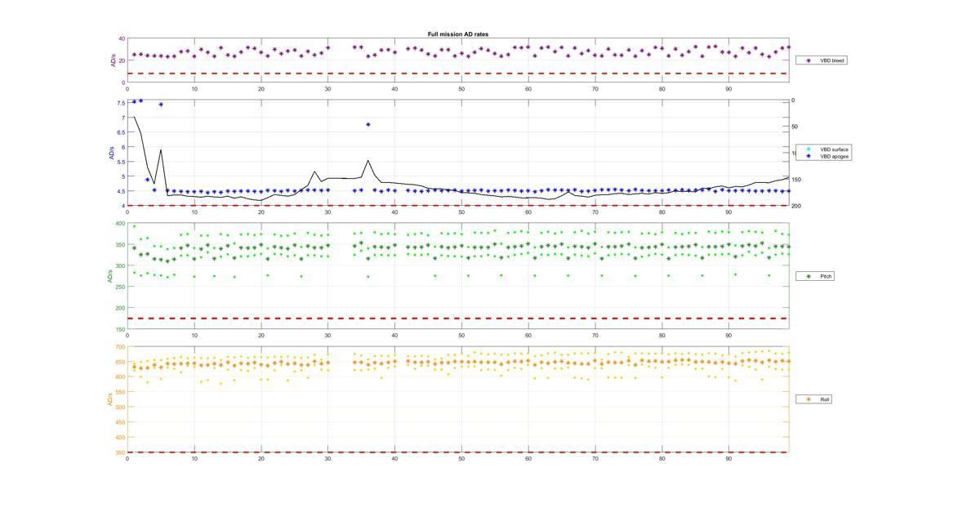980x508 pixels.
Task: Click the orange star marker in Roll legend
Action: click(x=808, y=399)
